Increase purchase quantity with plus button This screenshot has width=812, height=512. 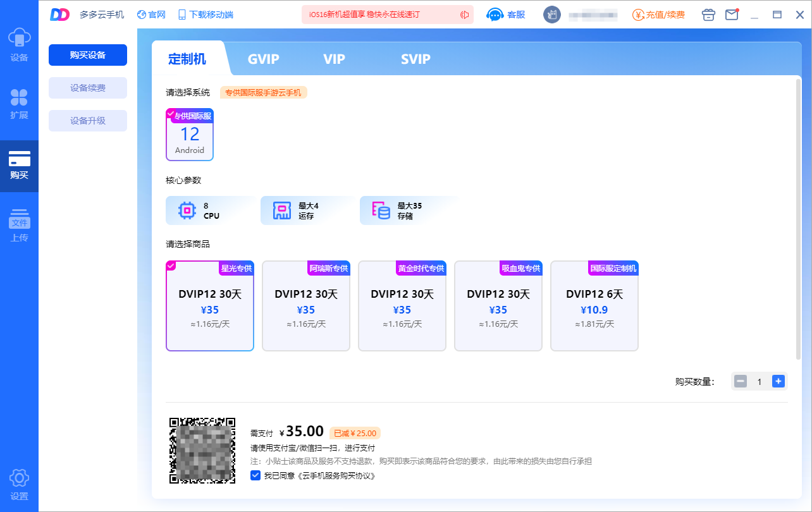pyautogui.click(x=778, y=381)
